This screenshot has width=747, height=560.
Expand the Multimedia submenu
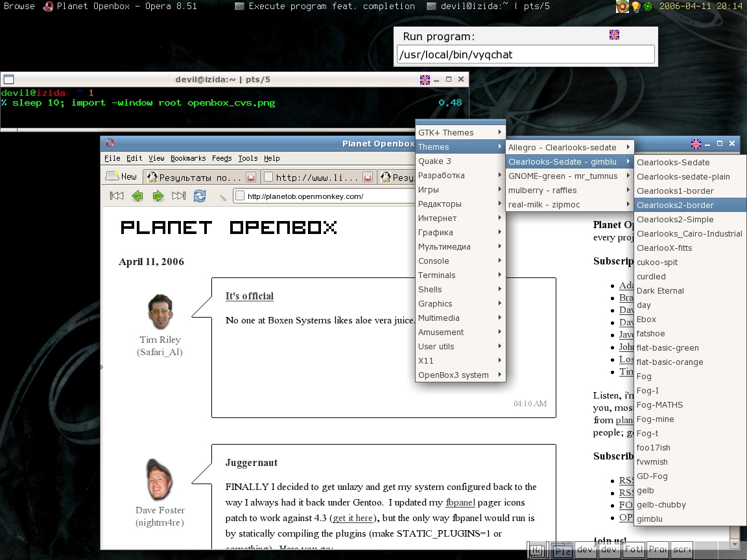click(460, 318)
